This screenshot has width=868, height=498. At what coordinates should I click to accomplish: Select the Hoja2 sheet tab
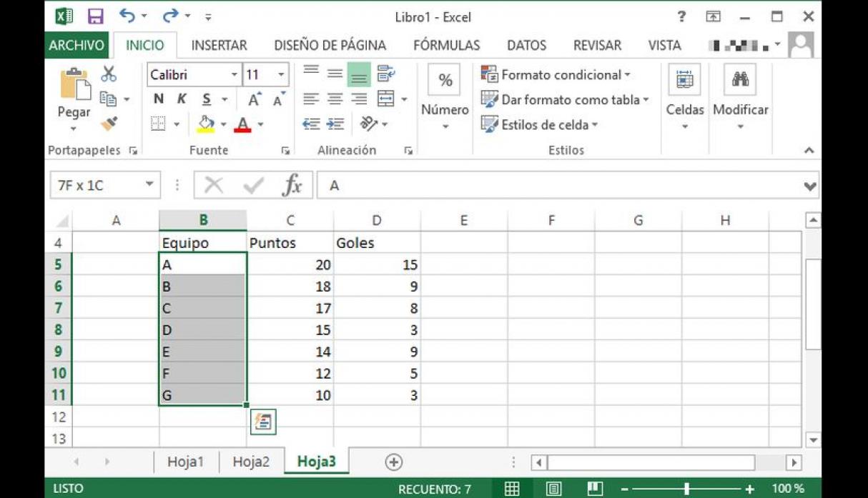(x=251, y=462)
